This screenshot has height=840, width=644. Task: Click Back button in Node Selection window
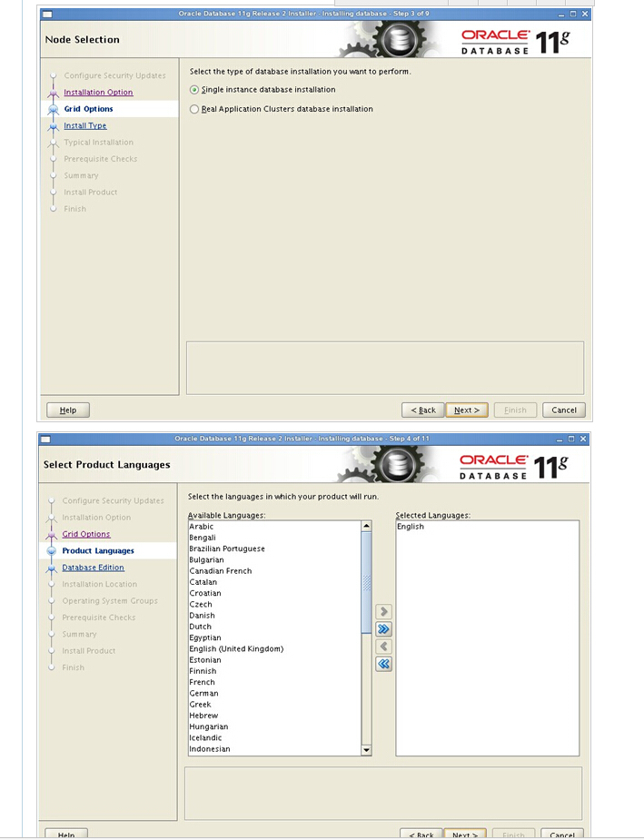click(x=422, y=410)
